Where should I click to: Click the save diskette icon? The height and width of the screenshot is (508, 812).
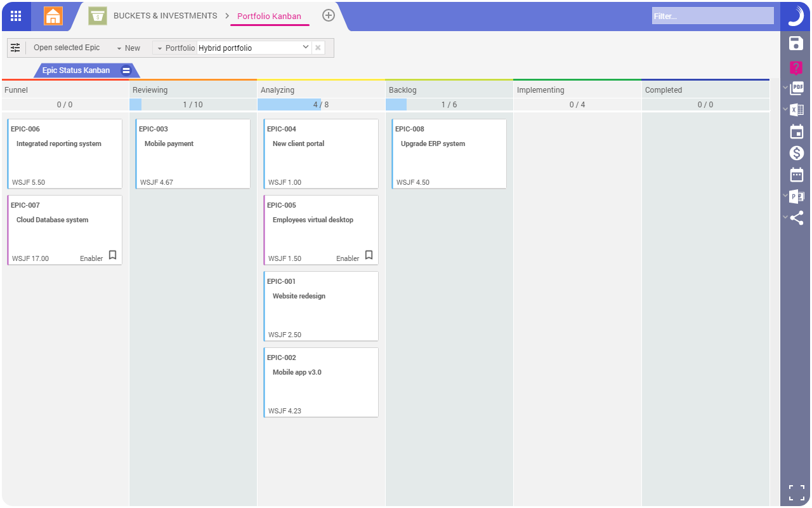pyautogui.click(x=796, y=43)
